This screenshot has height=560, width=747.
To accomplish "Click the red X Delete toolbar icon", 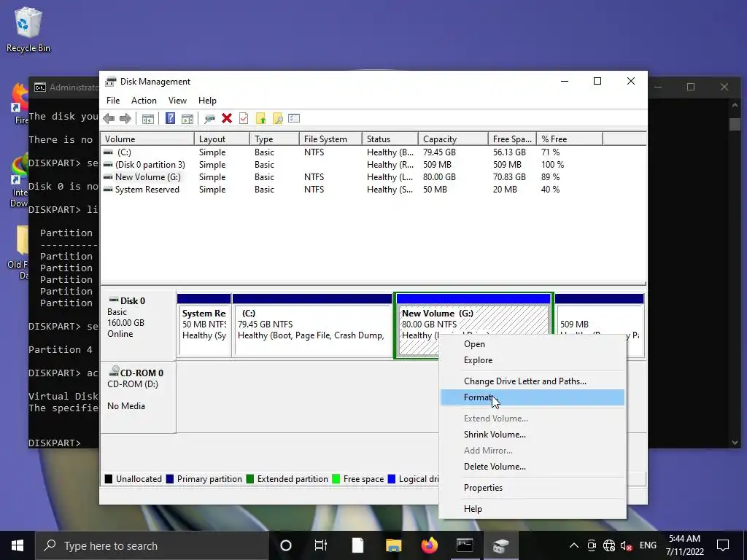I will pyautogui.click(x=227, y=119).
